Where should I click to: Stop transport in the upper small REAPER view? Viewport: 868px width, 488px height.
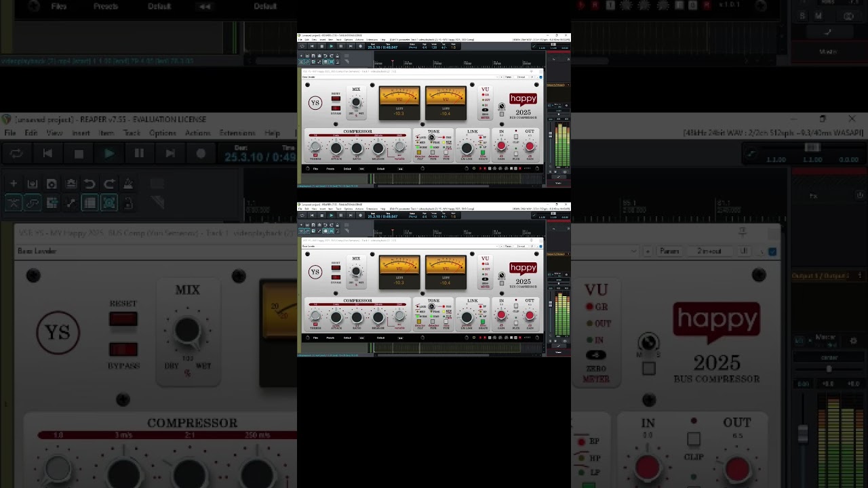[x=322, y=46]
